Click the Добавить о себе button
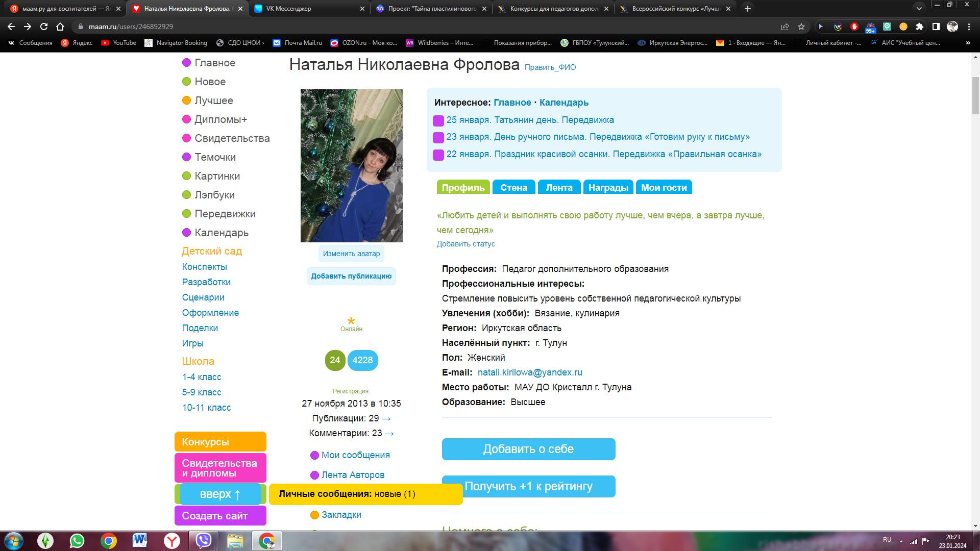 click(528, 449)
